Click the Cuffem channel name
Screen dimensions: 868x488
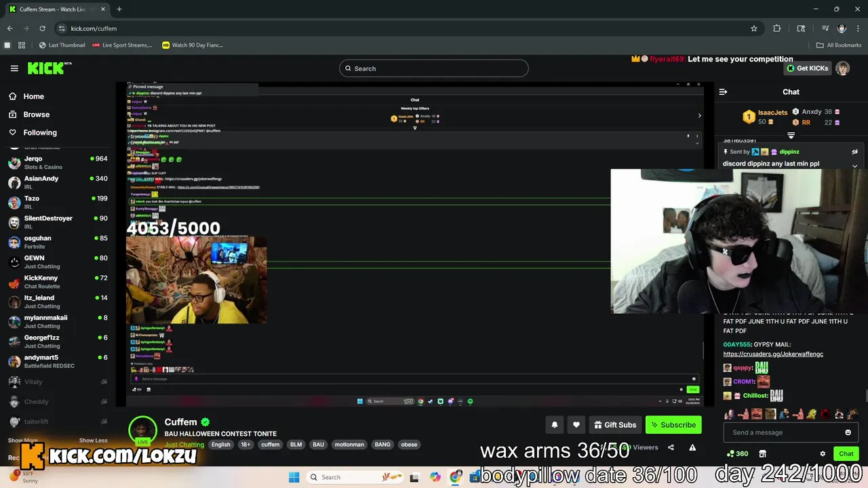pos(180,422)
